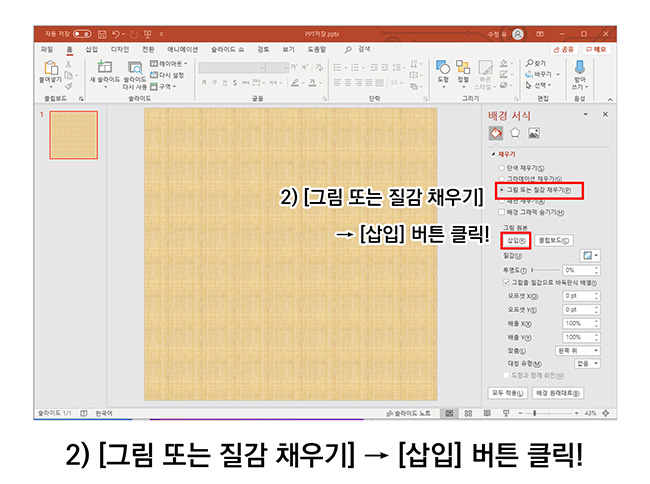Open the Select (선택) dropdown
The width and height of the screenshot is (650, 484).
(x=538, y=85)
